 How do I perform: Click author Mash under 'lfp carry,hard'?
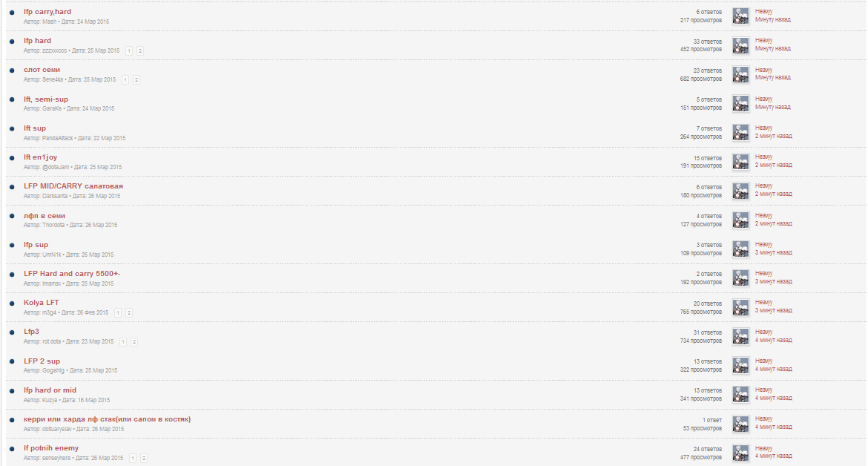point(49,22)
